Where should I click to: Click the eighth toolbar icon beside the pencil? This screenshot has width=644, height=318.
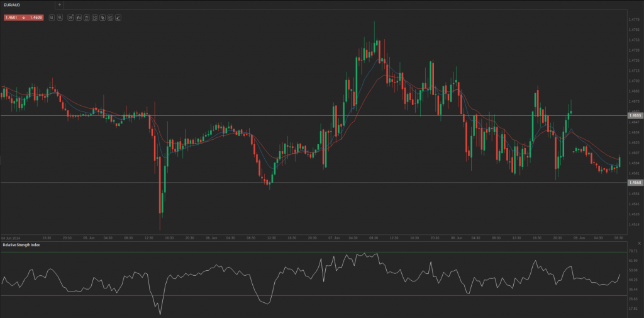(109, 18)
